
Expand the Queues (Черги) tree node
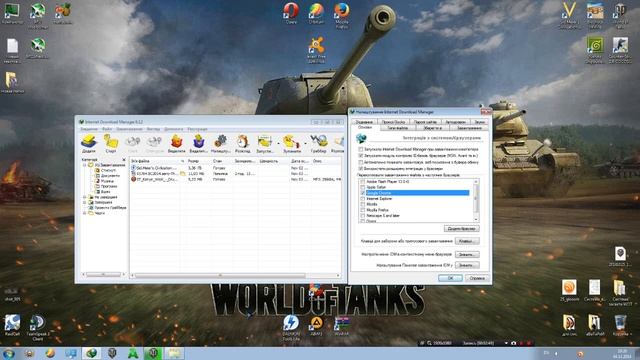point(85,213)
